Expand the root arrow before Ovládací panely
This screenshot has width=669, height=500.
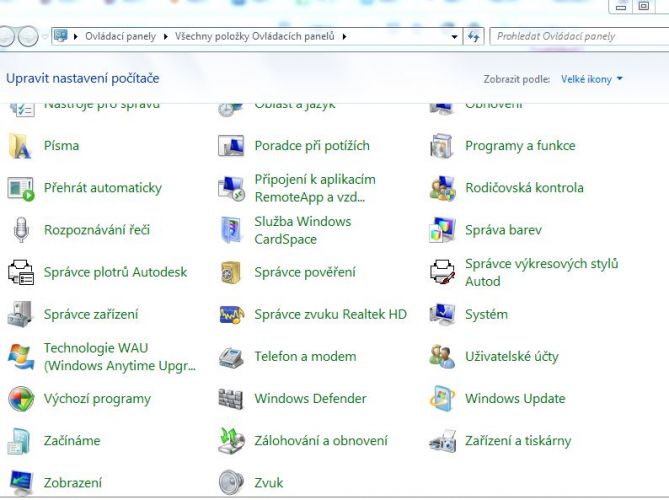[76, 37]
